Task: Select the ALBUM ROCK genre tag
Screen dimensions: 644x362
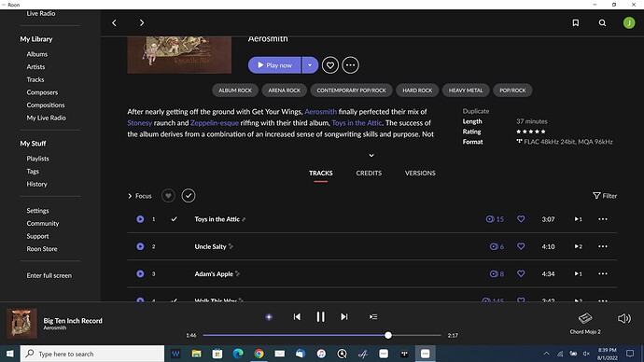Action: (x=235, y=90)
